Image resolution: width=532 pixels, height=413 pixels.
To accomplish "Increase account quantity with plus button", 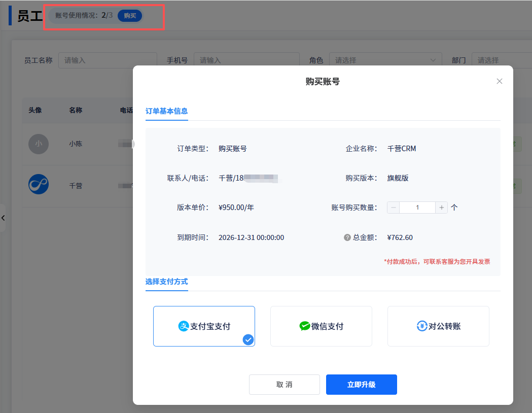I will click(442, 208).
